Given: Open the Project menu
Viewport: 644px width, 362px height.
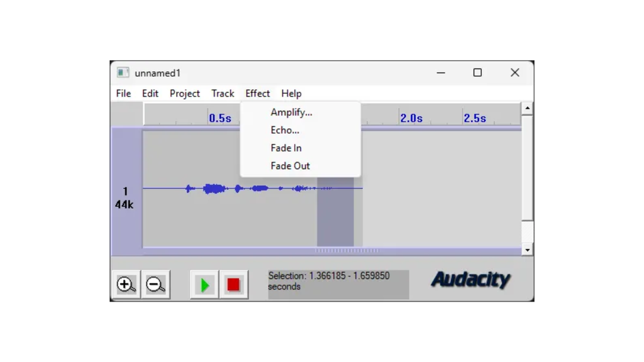Looking at the screenshot, I should pyautogui.click(x=185, y=94).
